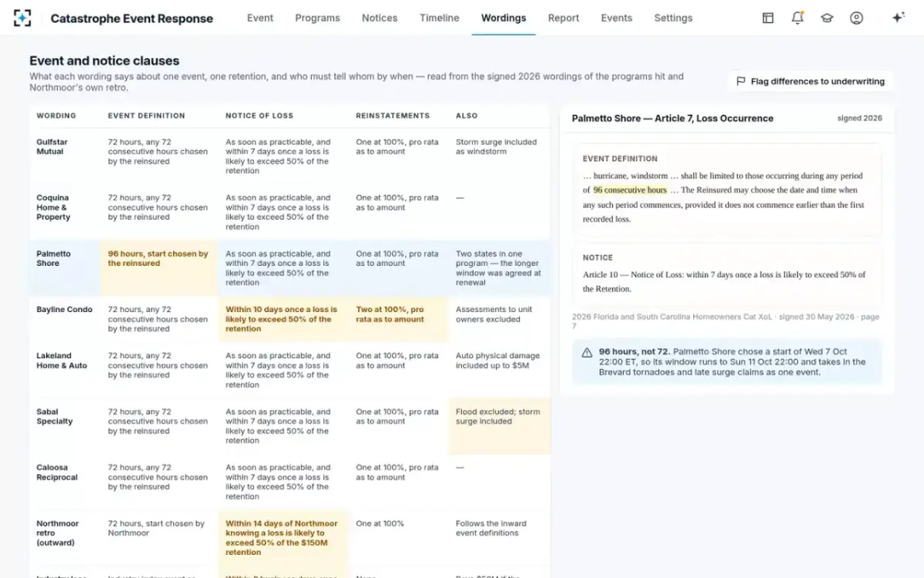Image resolution: width=924 pixels, height=578 pixels.
Task: Click the warning triangle in 96 hours note
Action: (x=587, y=352)
